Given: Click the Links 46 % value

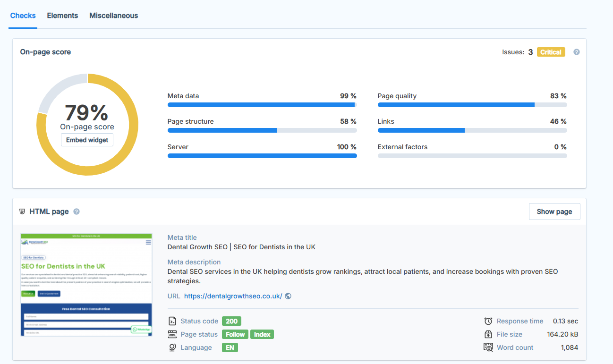Looking at the screenshot, I should 558,121.
